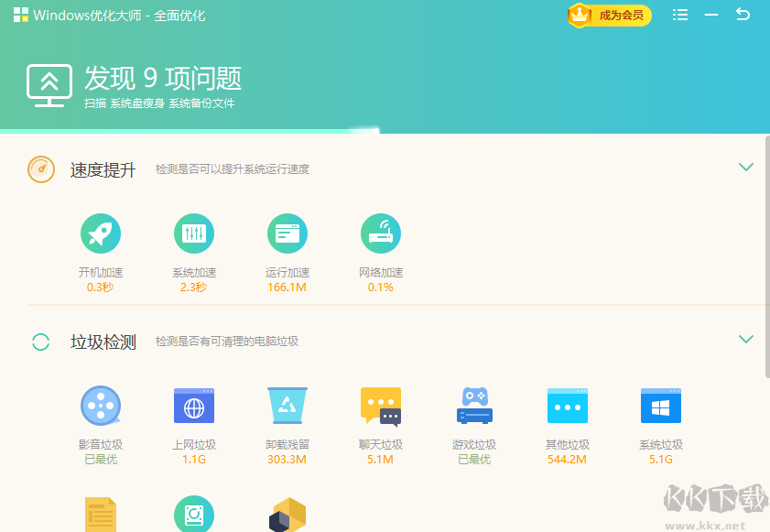Select the 聊天垃圾 chat bubble icon

tap(381, 406)
